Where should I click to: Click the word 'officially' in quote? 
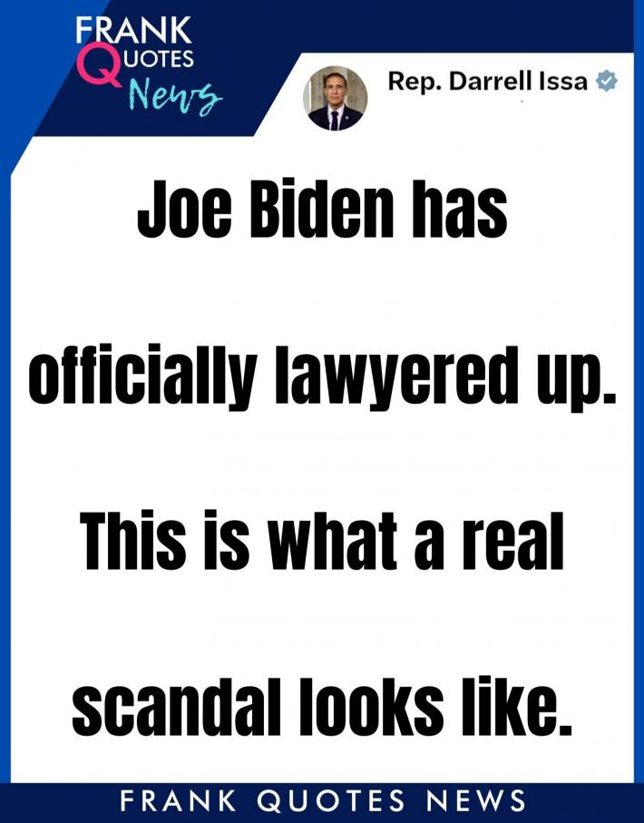pyautogui.click(x=142, y=377)
